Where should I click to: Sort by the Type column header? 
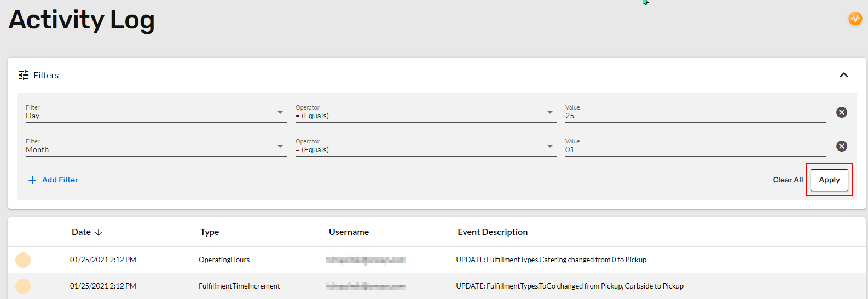(x=210, y=232)
